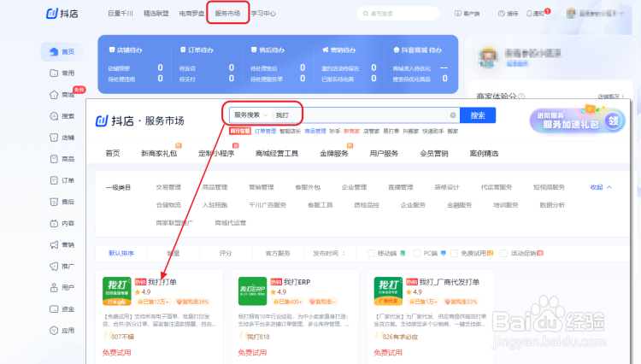Click the blue 搜索 button
Image resolution: width=641 pixels, height=364 pixels.
coord(478,115)
